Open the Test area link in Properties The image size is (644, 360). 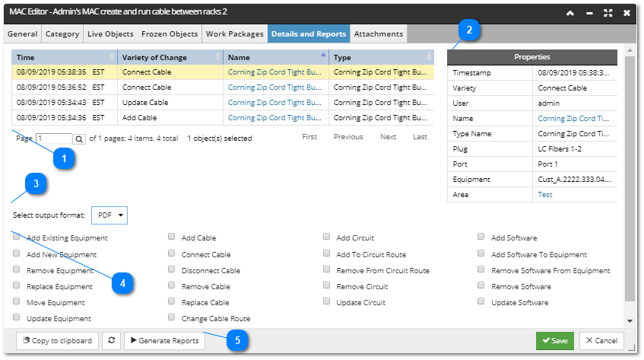tap(545, 195)
